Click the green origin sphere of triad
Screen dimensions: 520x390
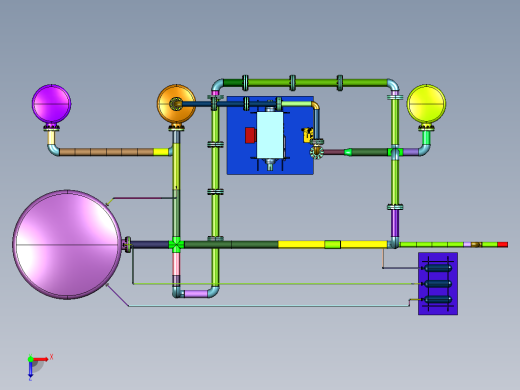click(x=30, y=359)
